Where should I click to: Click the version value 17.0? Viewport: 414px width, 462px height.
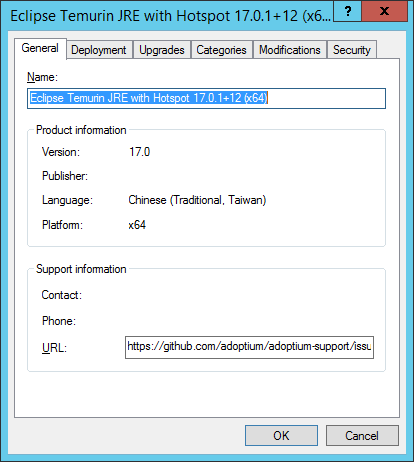coord(140,152)
